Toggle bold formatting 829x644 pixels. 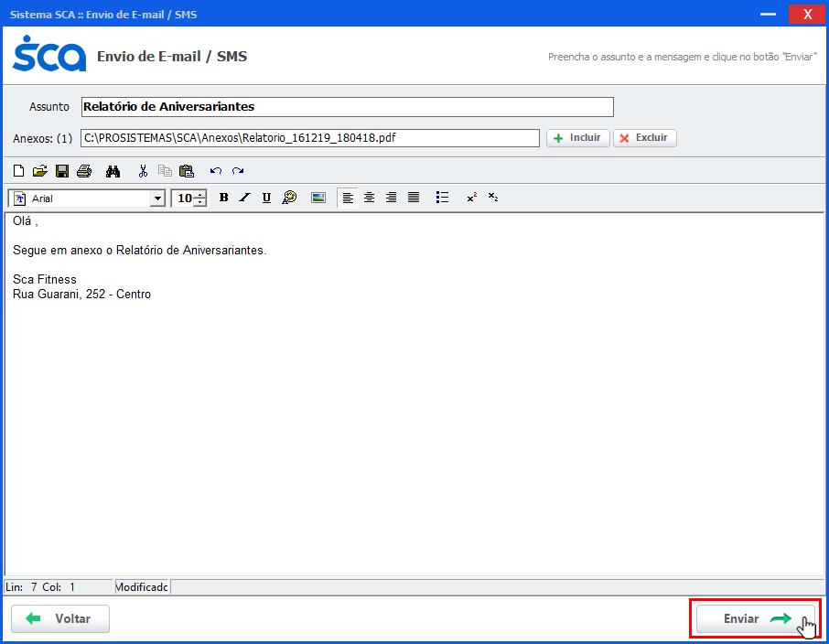[223, 198]
